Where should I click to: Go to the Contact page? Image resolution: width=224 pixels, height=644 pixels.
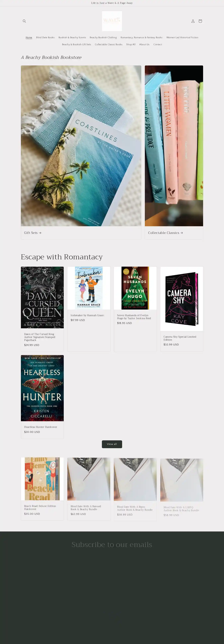[158, 45]
